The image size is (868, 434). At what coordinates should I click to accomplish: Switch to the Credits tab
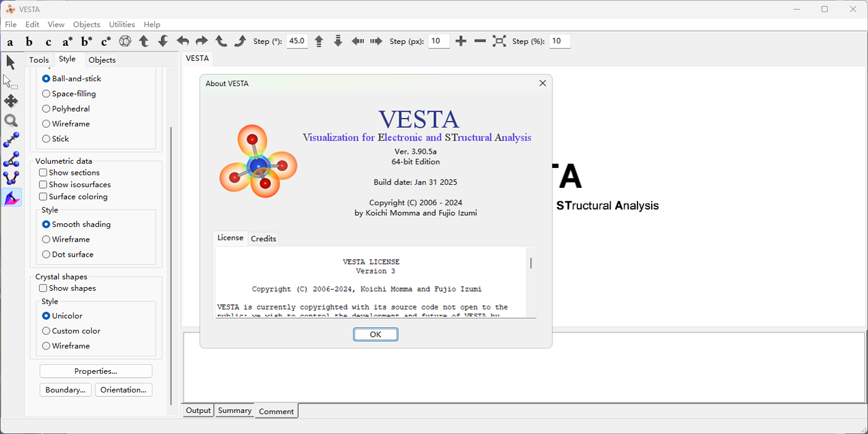pyautogui.click(x=263, y=239)
